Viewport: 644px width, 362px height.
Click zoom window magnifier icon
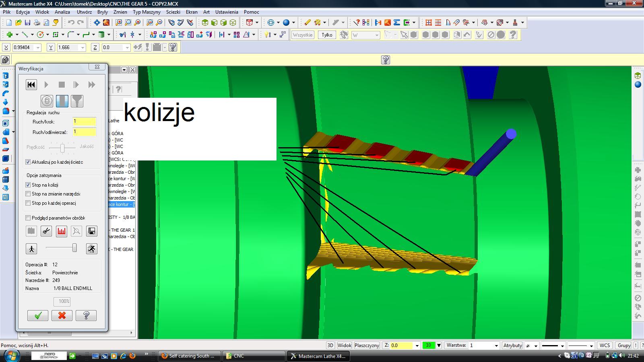click(x=119, y=23)
